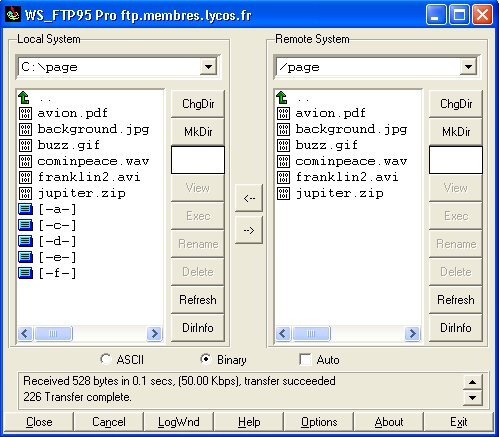Select remote file name jupiter.zip
The height and width of the screenshot is (437, 499).
tap(339, 194)
